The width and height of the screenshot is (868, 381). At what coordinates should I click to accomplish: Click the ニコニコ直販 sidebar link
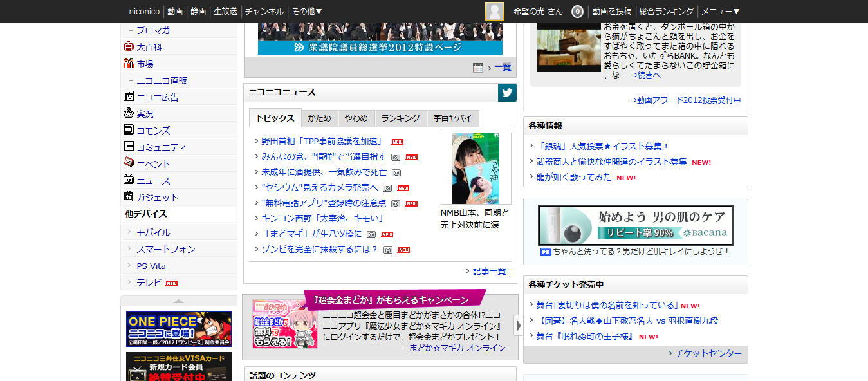162,80
